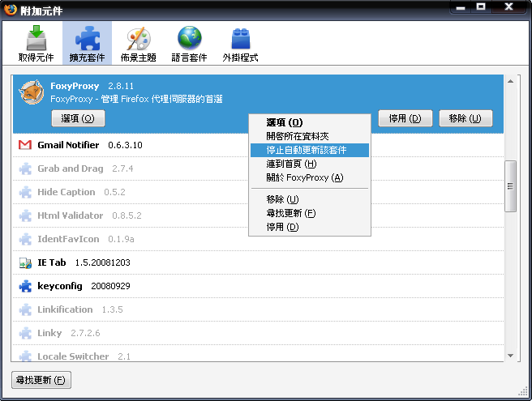Switch to the 擴充套件 (Extensions) panel

(x=87, y=45)
